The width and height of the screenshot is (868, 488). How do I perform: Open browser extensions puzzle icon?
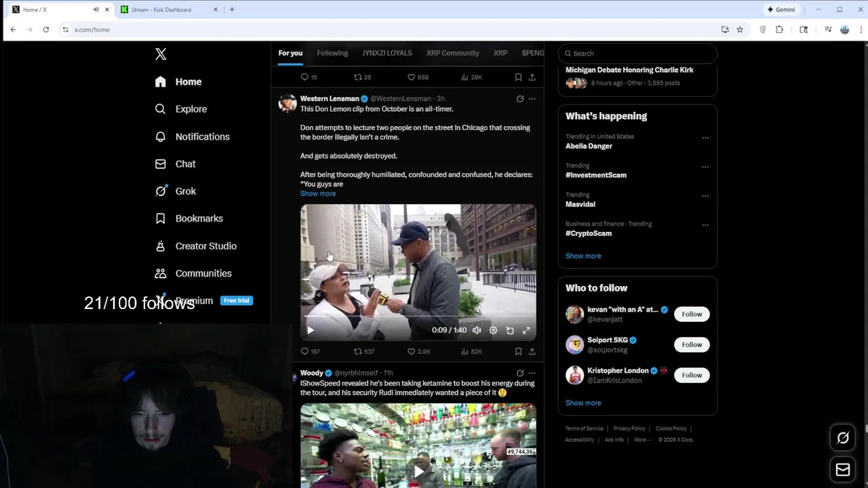(x=779, y=30)
